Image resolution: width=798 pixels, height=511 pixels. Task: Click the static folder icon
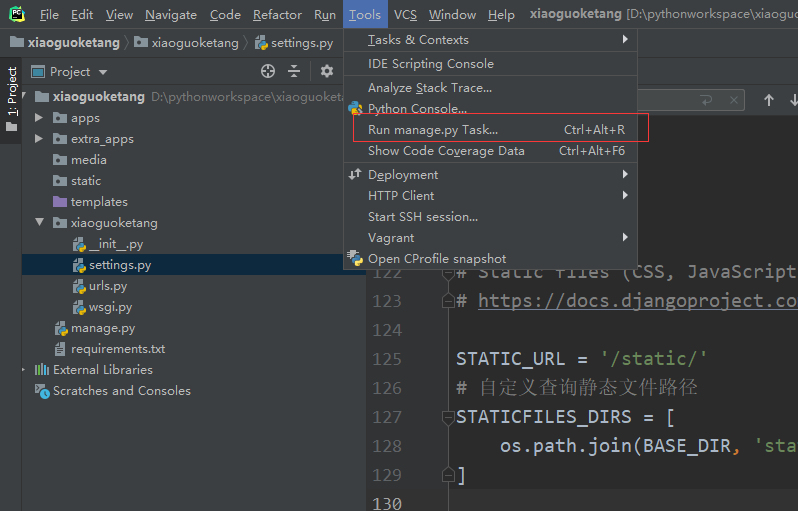point(60,181)
